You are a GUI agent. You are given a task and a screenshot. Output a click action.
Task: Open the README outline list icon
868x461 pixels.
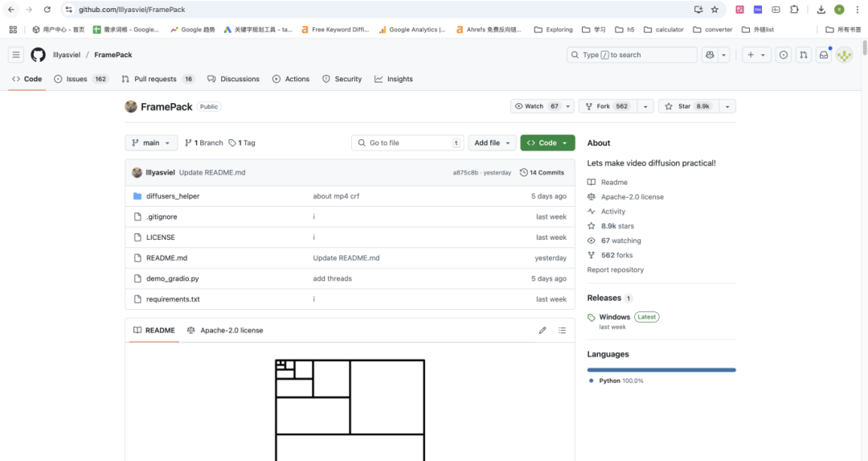coord(562,331)
